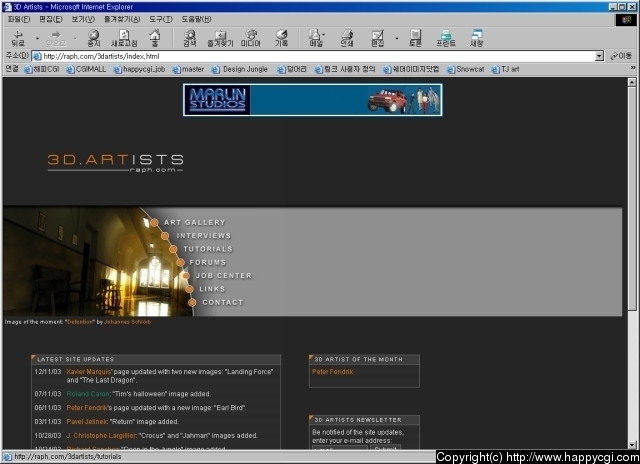The image size is (640, 464).
Task: Go back with the Back arrow button
Action: [18, 38]
